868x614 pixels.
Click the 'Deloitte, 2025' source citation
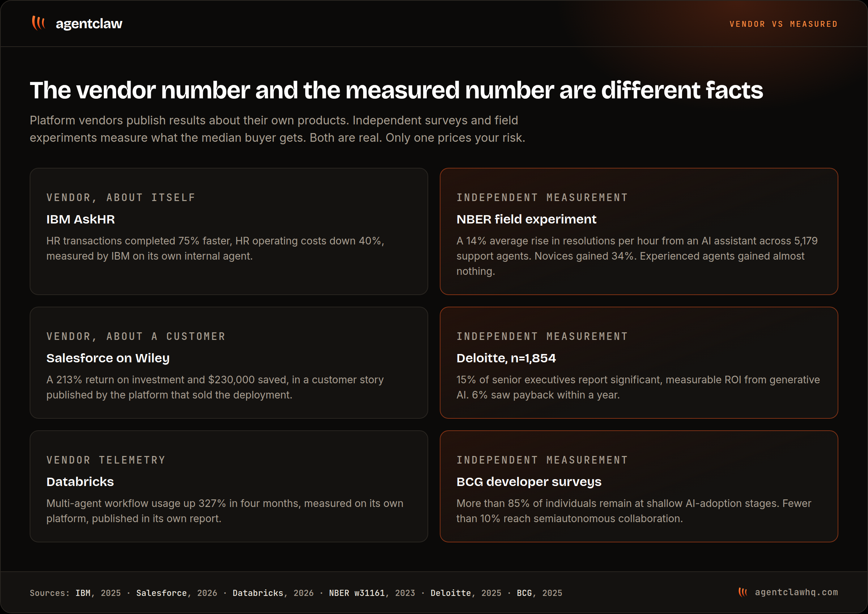tap(466, 593)
